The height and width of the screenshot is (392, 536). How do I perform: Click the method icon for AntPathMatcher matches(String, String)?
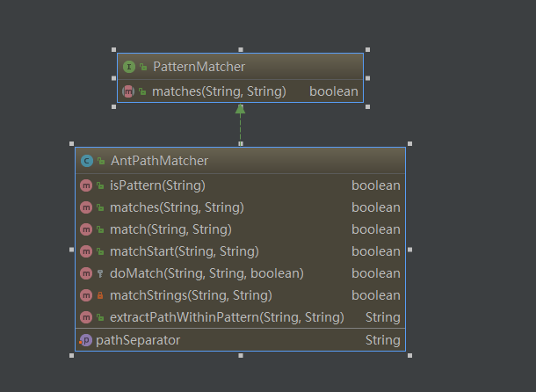tap(86, 207)
